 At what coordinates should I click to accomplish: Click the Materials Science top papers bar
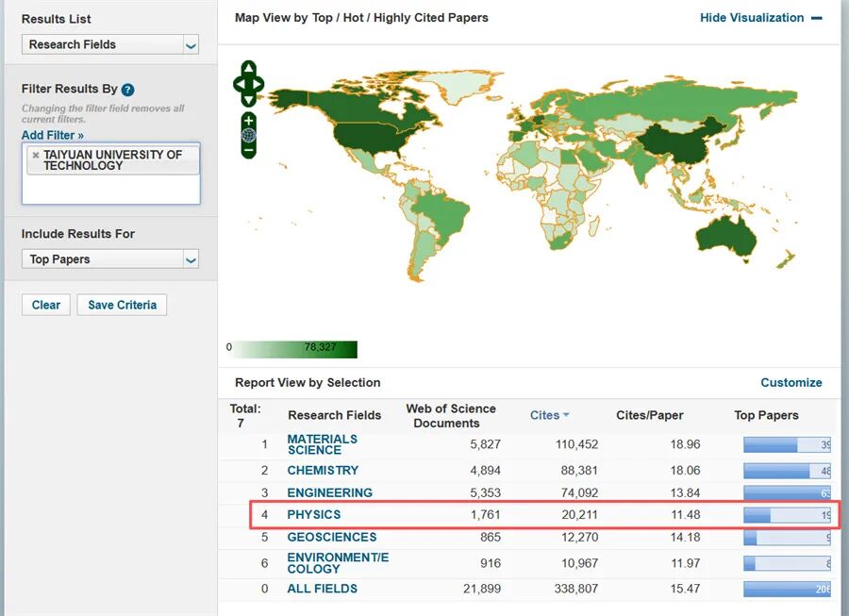(x=786, y=444)
